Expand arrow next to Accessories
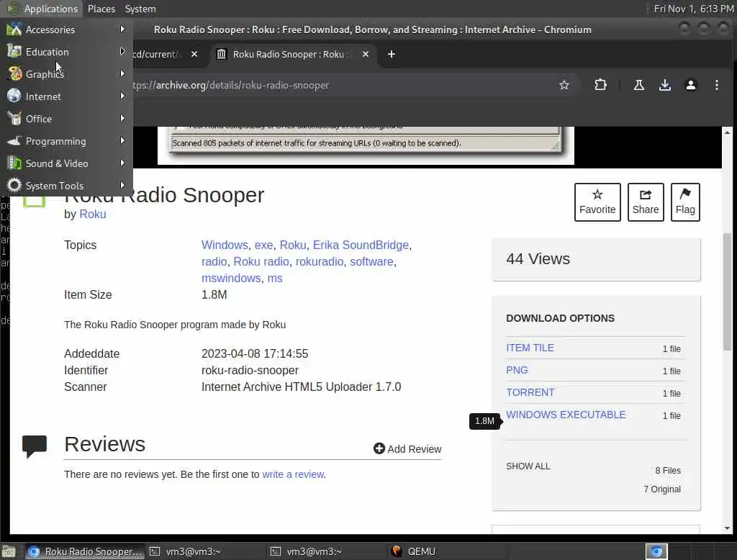The width and height of the screenshot is (737, 560). point(122,30)
